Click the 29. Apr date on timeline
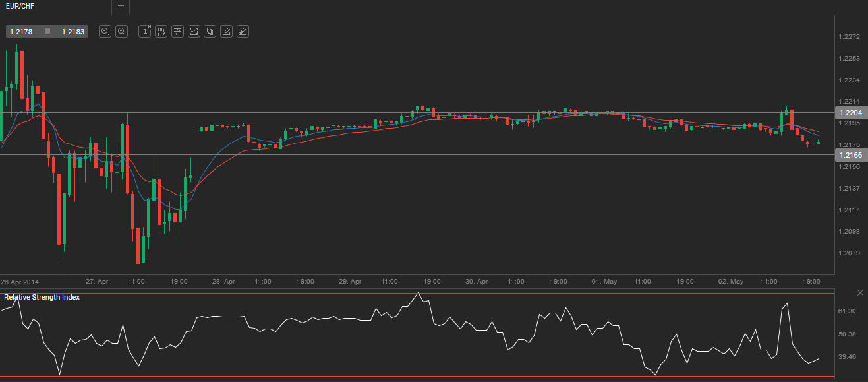The image size is (868, 382). click(x=350, y=282)
